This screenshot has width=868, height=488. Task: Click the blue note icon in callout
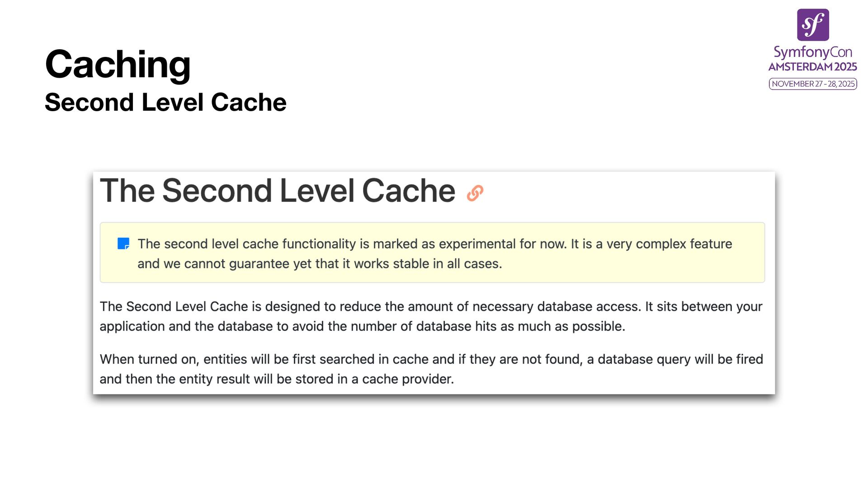click(123, 244)
